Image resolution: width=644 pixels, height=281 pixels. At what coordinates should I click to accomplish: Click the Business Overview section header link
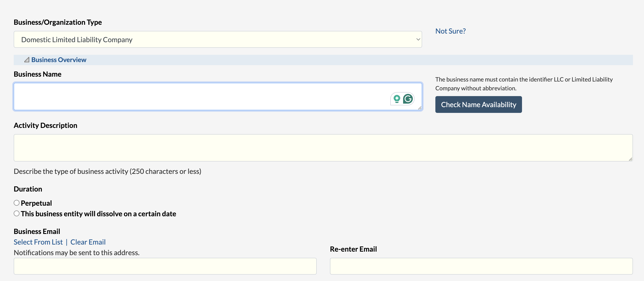[59, 60]
